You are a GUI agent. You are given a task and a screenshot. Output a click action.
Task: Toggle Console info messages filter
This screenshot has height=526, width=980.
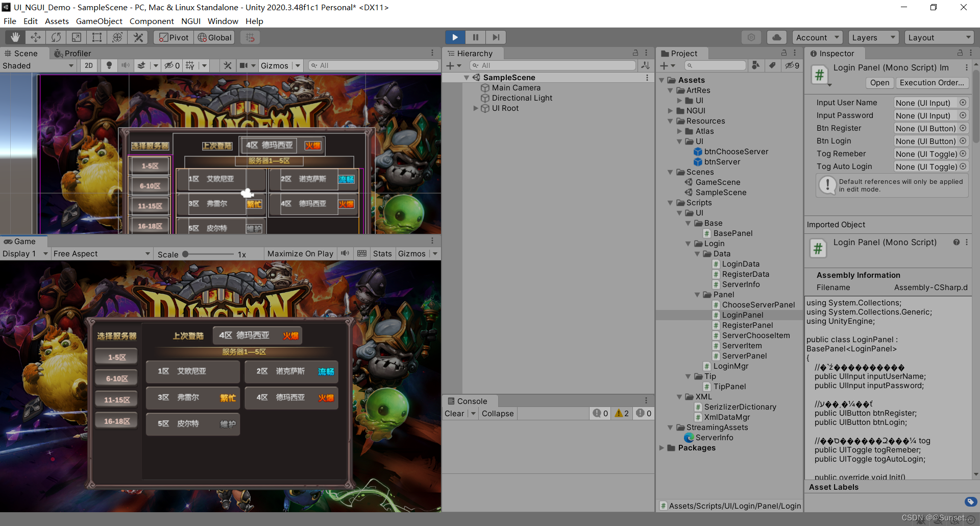click(x=600, y=413)
